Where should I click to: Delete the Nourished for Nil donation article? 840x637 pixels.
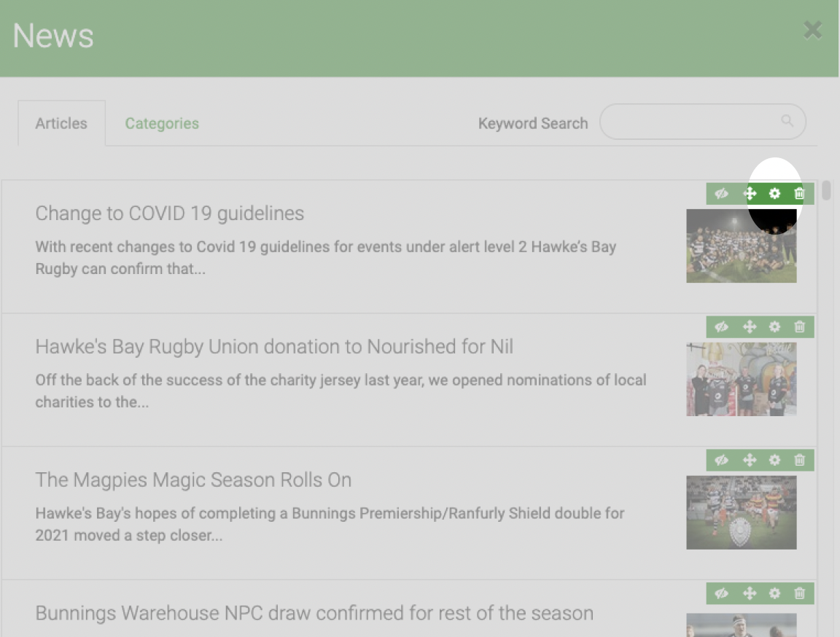799,327
